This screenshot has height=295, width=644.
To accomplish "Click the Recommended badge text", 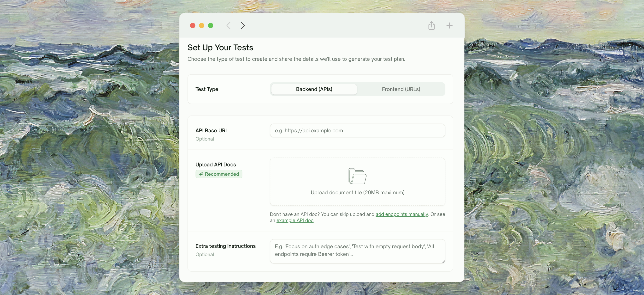I will [x=222, y=174].
